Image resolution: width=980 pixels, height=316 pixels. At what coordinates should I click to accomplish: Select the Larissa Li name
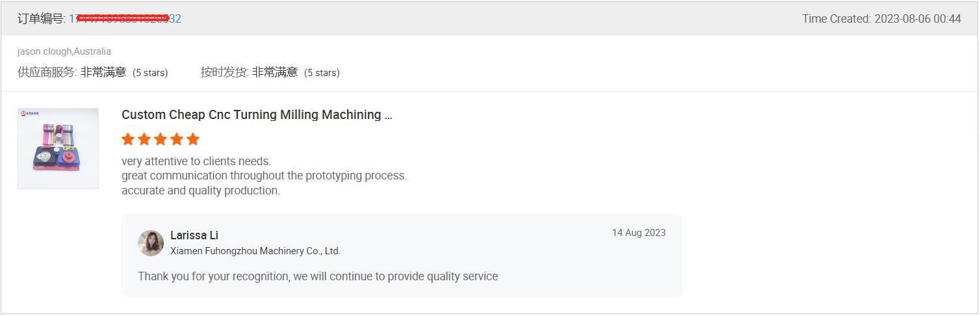(194, 235)
